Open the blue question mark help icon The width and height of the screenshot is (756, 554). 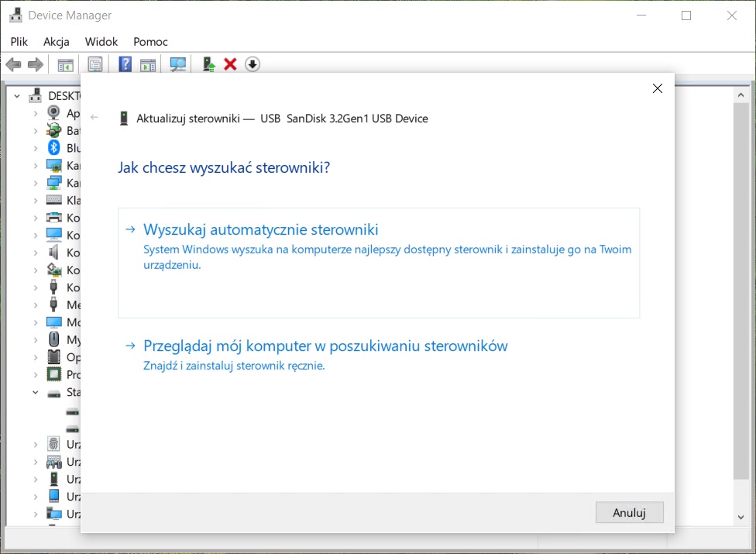coord(125,64)
